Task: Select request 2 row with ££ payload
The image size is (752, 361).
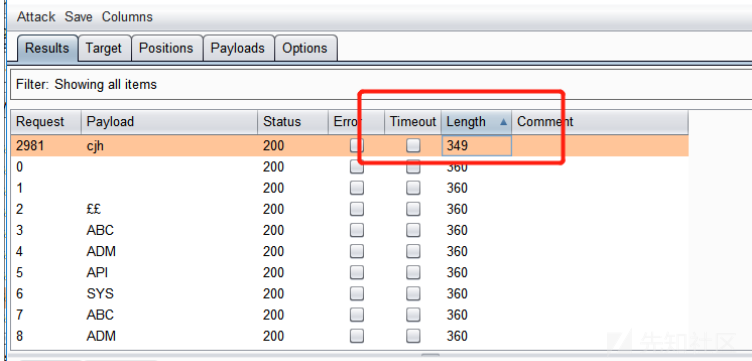Action: 350,209
